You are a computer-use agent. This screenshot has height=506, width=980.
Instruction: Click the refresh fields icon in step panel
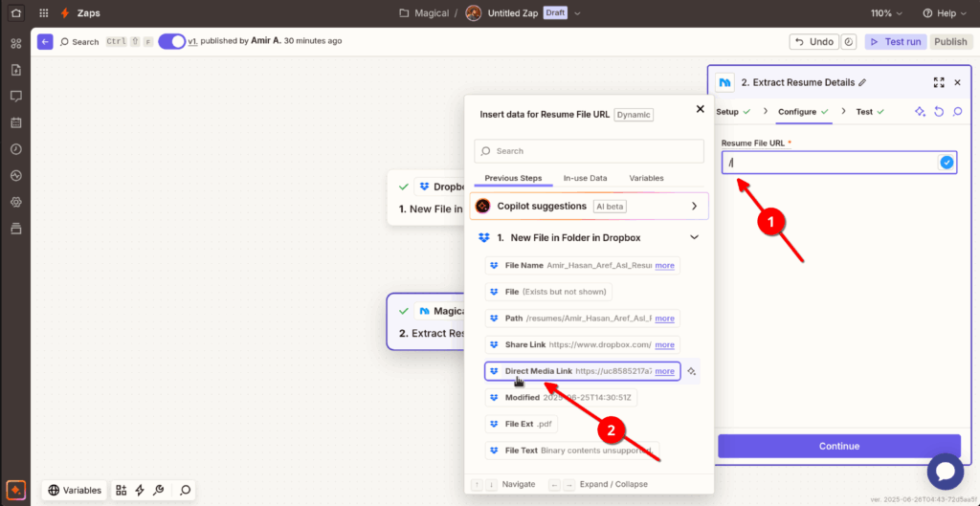[939, 112]
